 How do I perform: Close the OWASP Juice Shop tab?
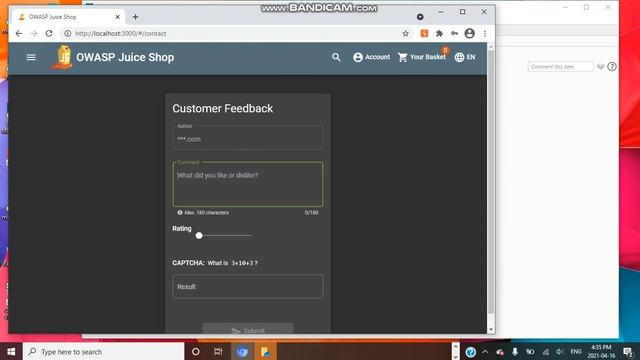[118, 17]
